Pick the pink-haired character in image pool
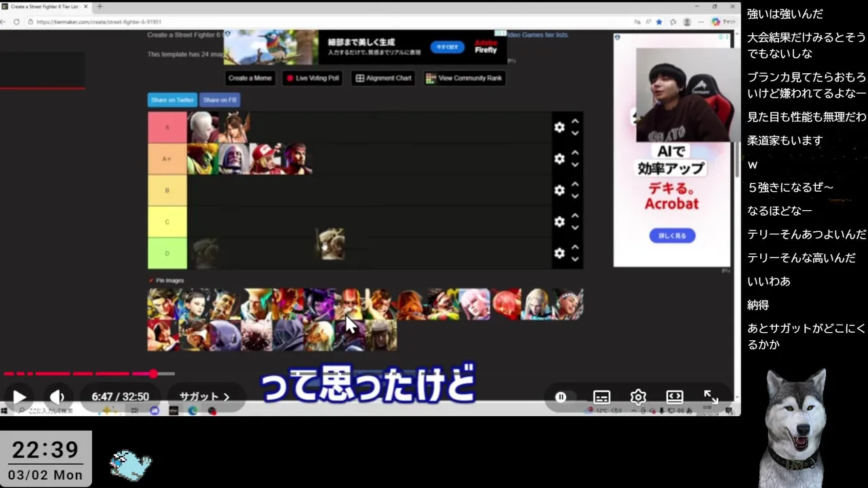This screenshot has width=868, height=488. pyautogui.click(x=475, y=304)
